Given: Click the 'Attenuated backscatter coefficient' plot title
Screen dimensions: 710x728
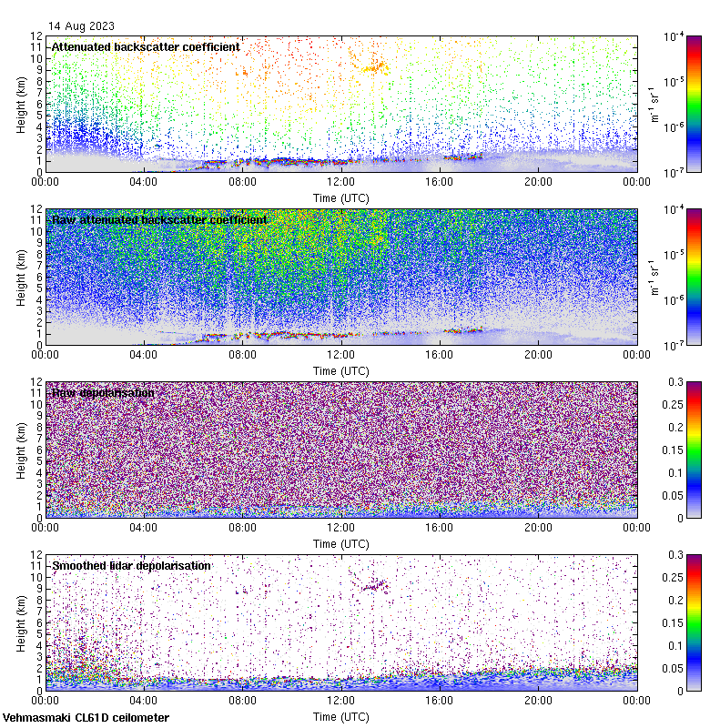Looking at the screenshot, I should 146,47.
